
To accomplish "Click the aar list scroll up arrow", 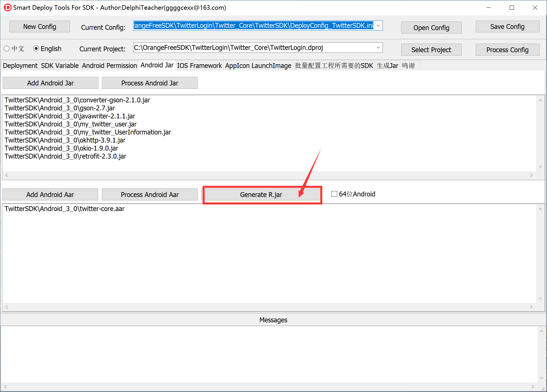I will tap(540, 209).
